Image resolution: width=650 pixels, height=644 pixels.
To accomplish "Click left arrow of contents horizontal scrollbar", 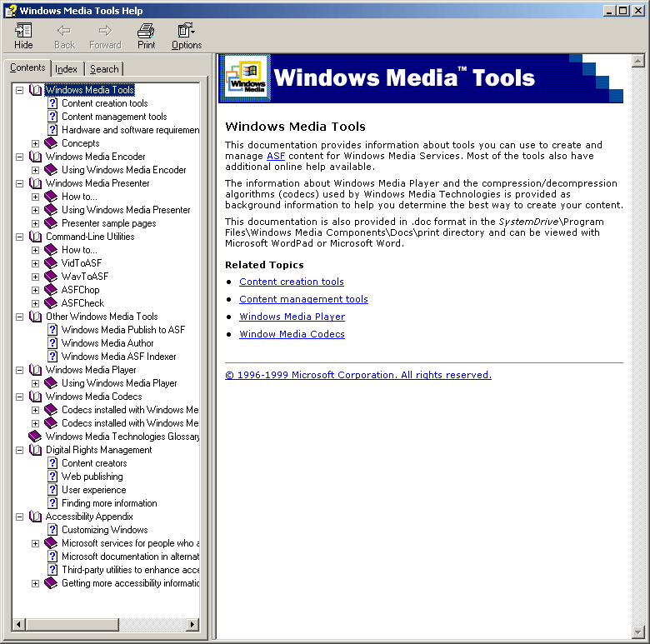I will point(18,625).
